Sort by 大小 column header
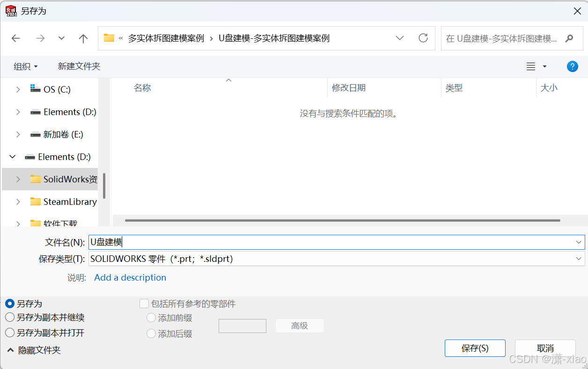The width and height of the screenshot is (588, 369). click(x=549, y=87)
